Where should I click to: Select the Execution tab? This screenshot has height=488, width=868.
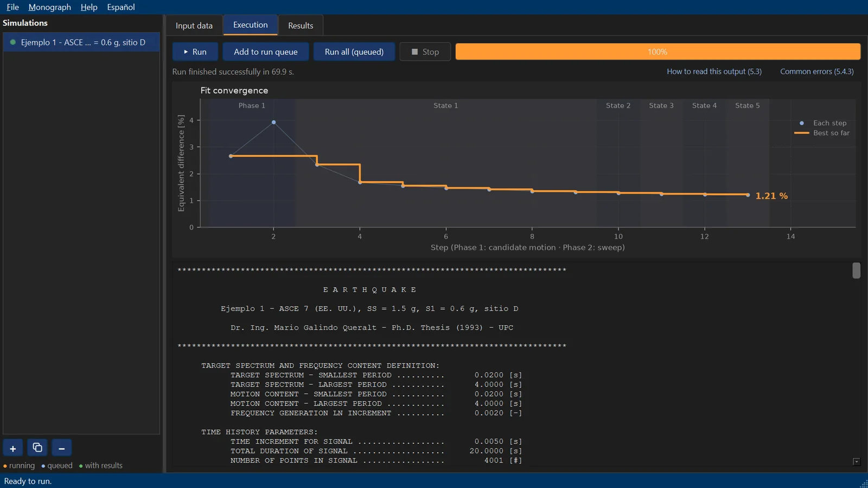[251, 25]
